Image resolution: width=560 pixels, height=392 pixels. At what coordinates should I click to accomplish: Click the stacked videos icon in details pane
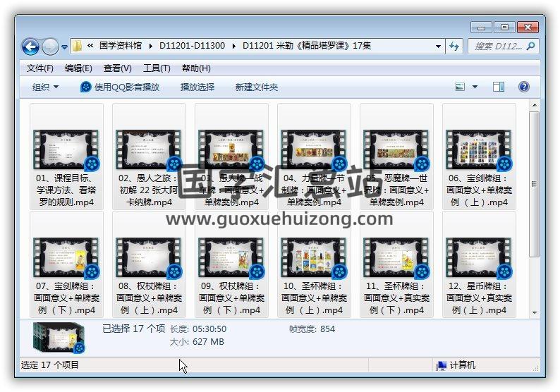[x=59, y=338]
